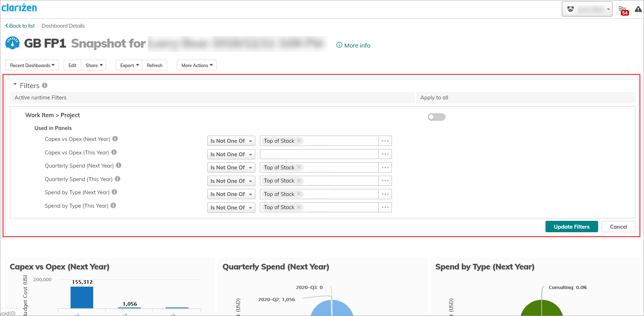Open ellipsis picker for Quarterly Spend (This Year)

(x=385, y=181)
